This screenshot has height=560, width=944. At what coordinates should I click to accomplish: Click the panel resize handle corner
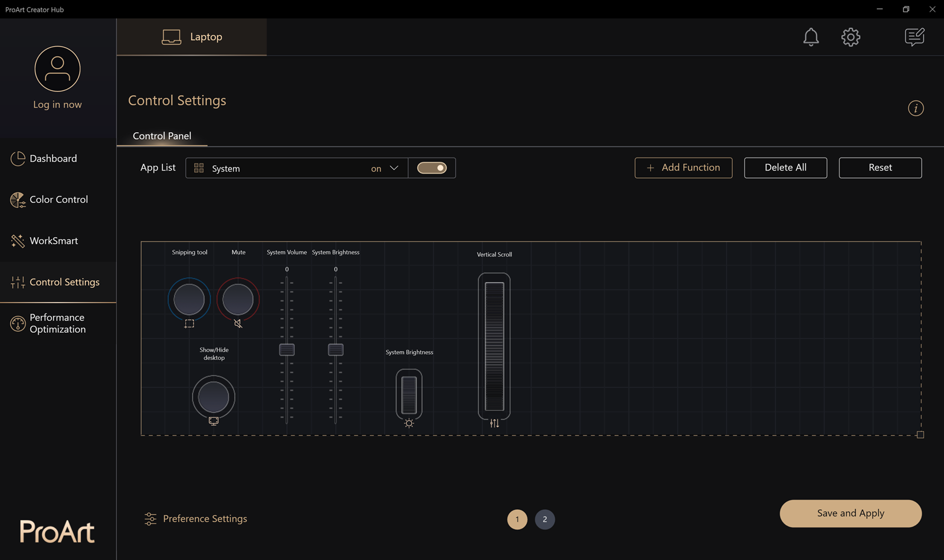920,435
